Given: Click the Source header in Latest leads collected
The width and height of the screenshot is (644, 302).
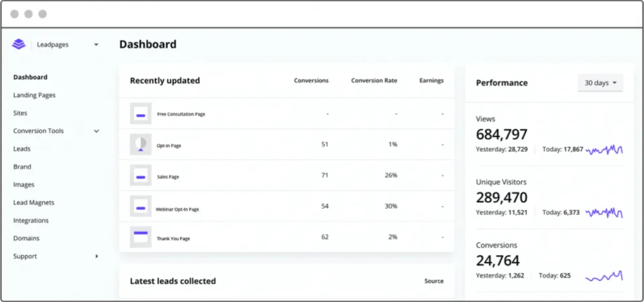Looking at the screenshot, I should [x=433, y=281].
